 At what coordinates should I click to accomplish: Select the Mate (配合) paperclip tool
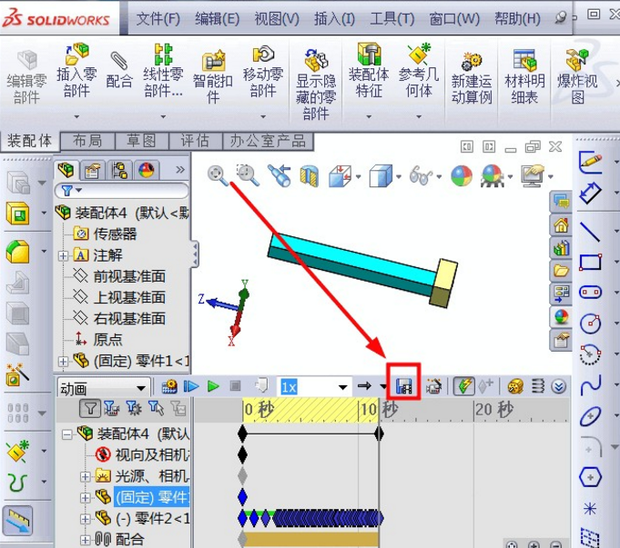(119, 70)
